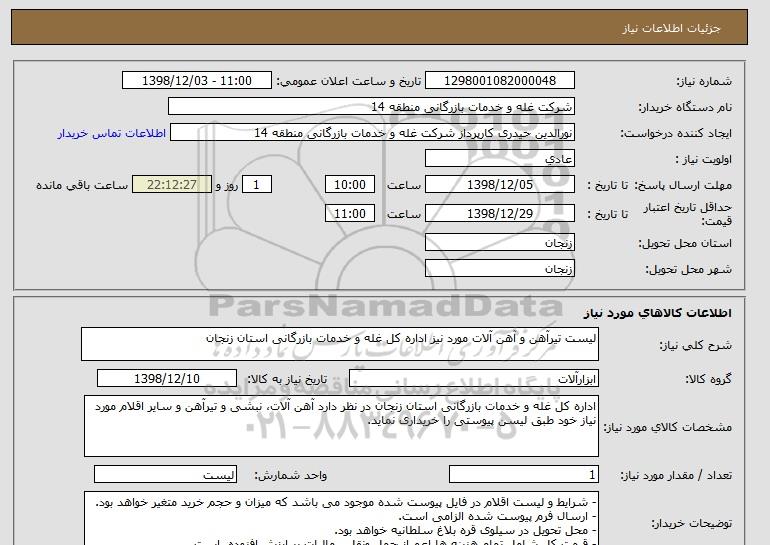Click the label حداقل تاریخ اعتبار قیمت
This screenshot has width=770, height=545.
pos(688,214)
